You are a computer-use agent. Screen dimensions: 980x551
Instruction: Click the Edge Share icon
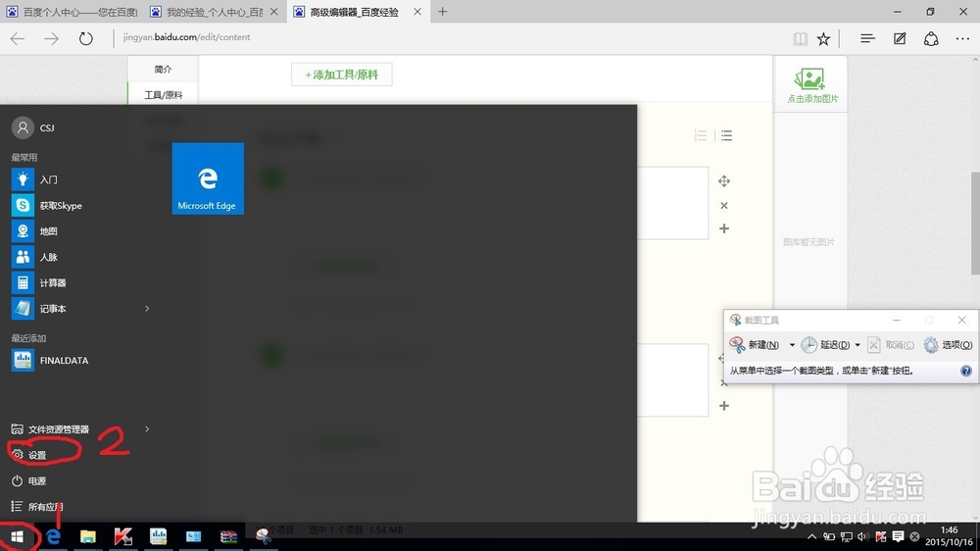click(931, 39)
